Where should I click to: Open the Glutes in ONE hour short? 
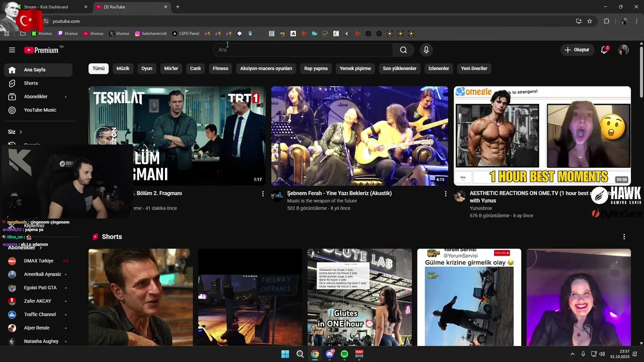click(360, 297)
